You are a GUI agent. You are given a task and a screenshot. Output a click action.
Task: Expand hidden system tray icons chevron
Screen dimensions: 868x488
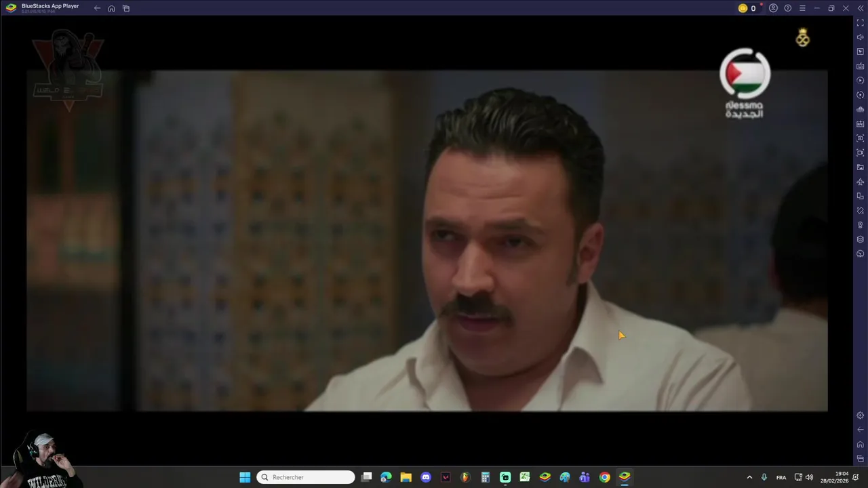point(749,477)
